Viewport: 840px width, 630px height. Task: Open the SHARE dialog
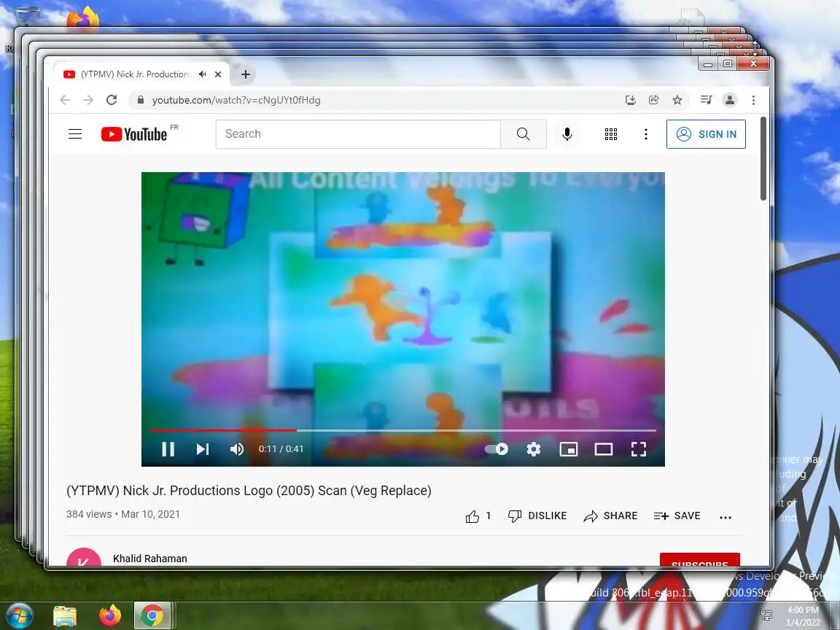click(x=611, y=516)
